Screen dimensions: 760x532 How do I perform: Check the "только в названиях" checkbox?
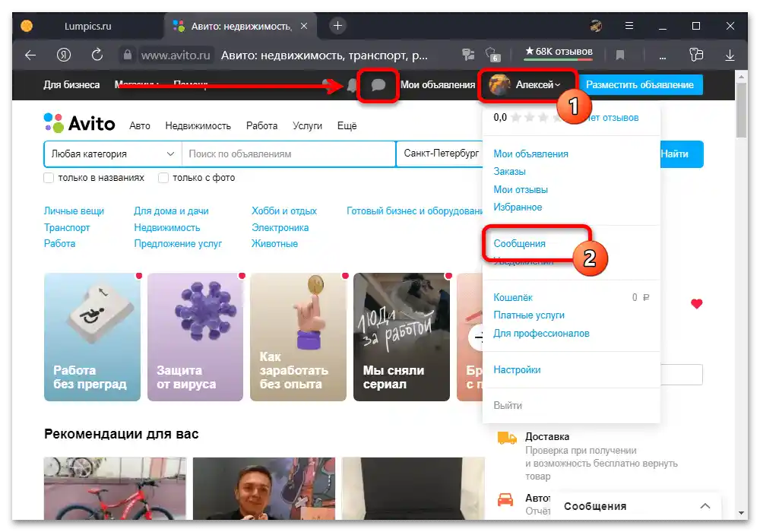coord(49,178)
